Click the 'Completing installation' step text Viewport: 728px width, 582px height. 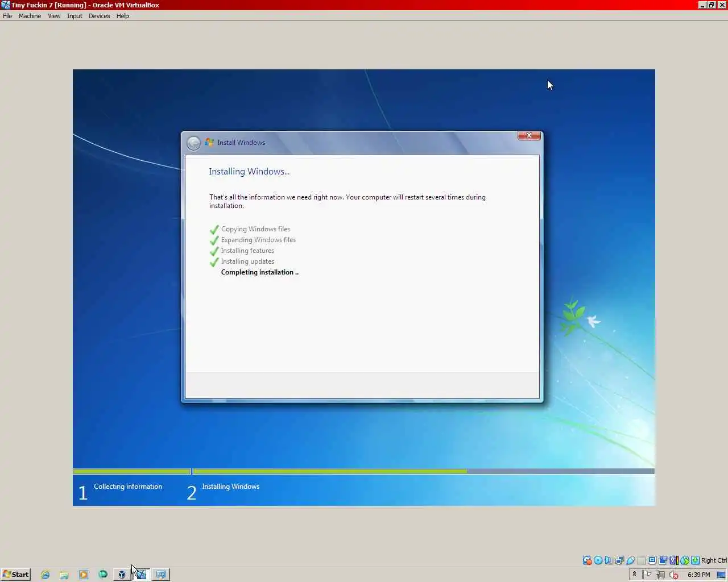[259, 272]
